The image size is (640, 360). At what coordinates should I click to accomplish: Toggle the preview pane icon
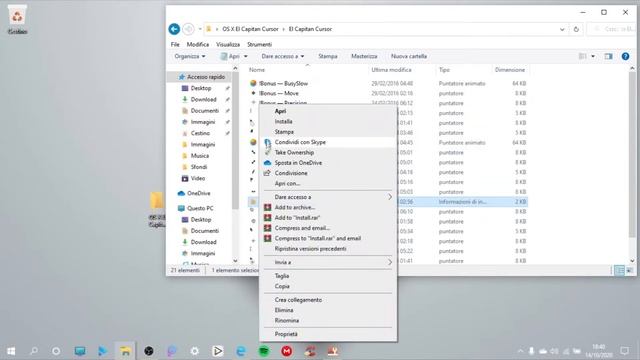(x=609, y=56)
